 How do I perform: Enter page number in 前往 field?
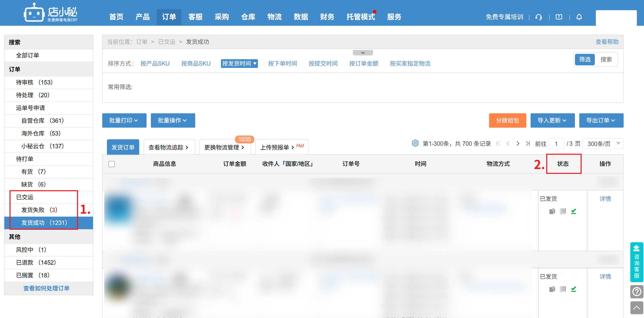click(556, 144)
